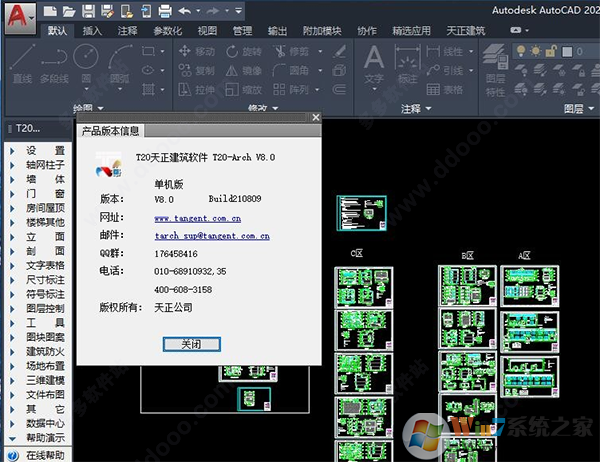Click the Move (移动) tool
The height and width of the screenshot is (462, 600).
point(197,51)
